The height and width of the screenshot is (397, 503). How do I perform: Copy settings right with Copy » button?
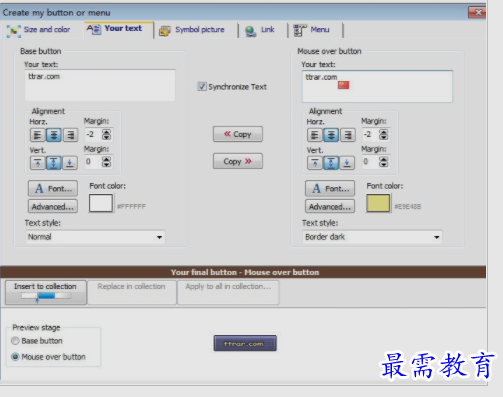238,161
